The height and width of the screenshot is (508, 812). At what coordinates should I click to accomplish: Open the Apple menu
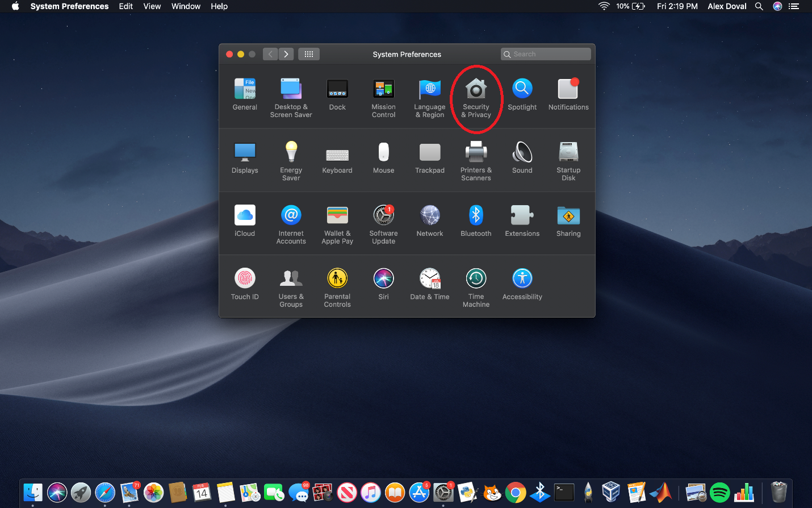pos(15,6)
